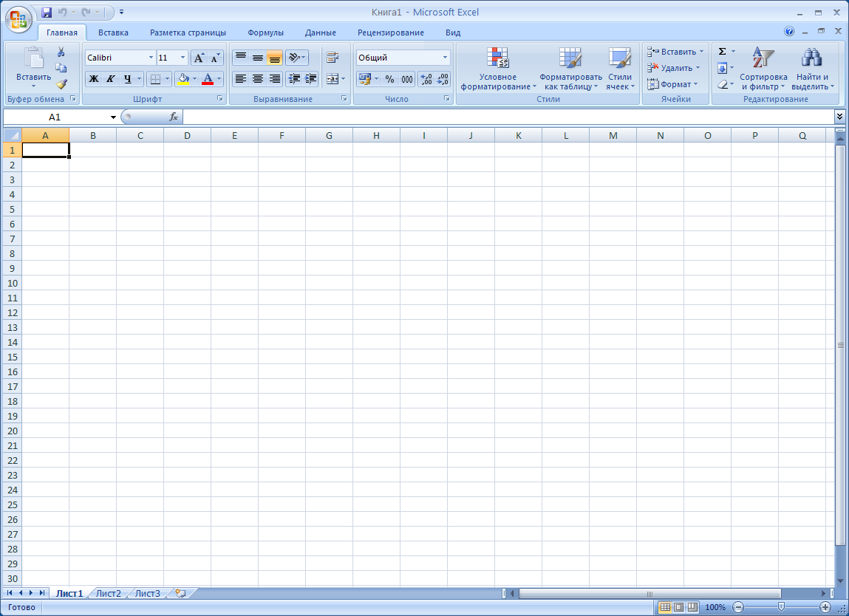Viewport: 849px width, 616px height.
Task: Switch to the Вставка ribbon tab
Action: pyautogui.click(x=113, y=32)
